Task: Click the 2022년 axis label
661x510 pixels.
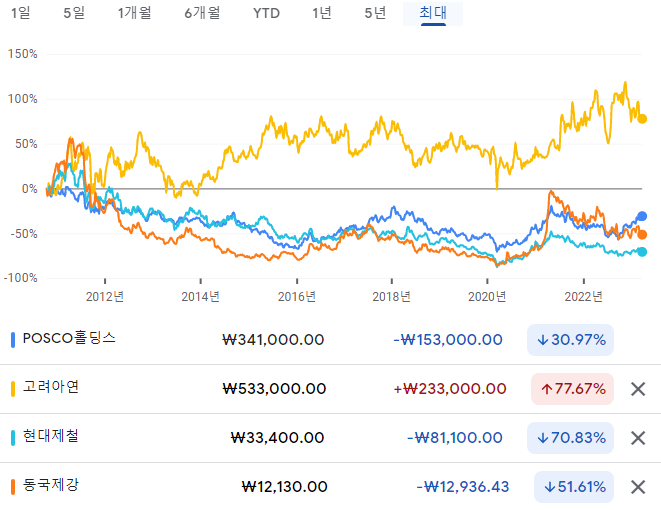Action: tap(584, 297)
